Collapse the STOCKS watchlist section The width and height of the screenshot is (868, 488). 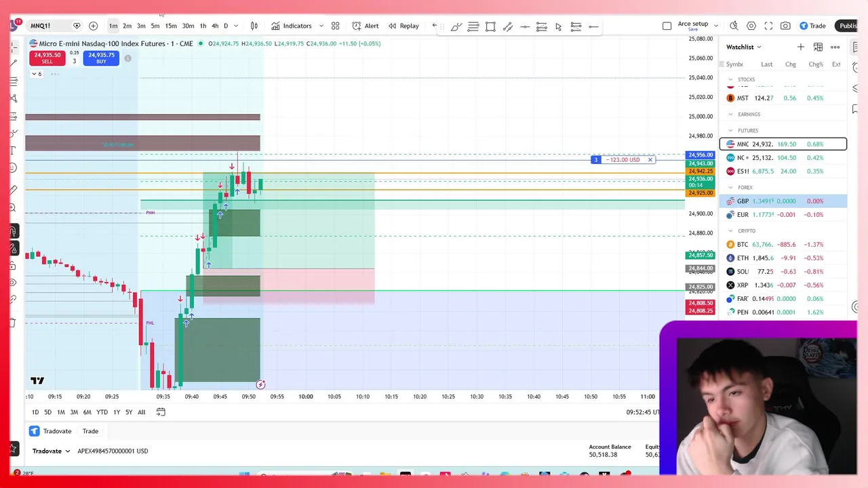click(x=730, y=79)
